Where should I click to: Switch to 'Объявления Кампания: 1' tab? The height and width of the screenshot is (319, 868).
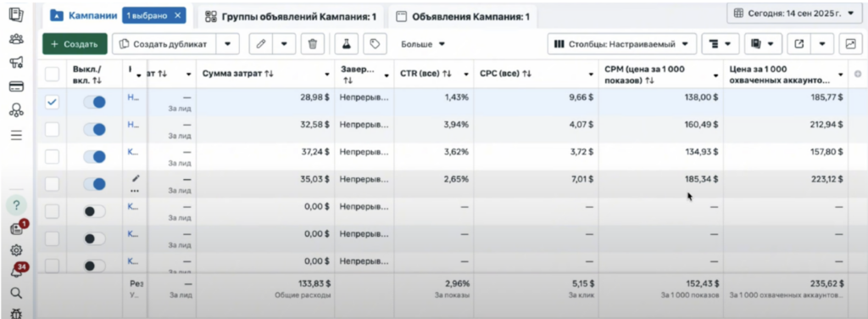click(x=463, y=17)
